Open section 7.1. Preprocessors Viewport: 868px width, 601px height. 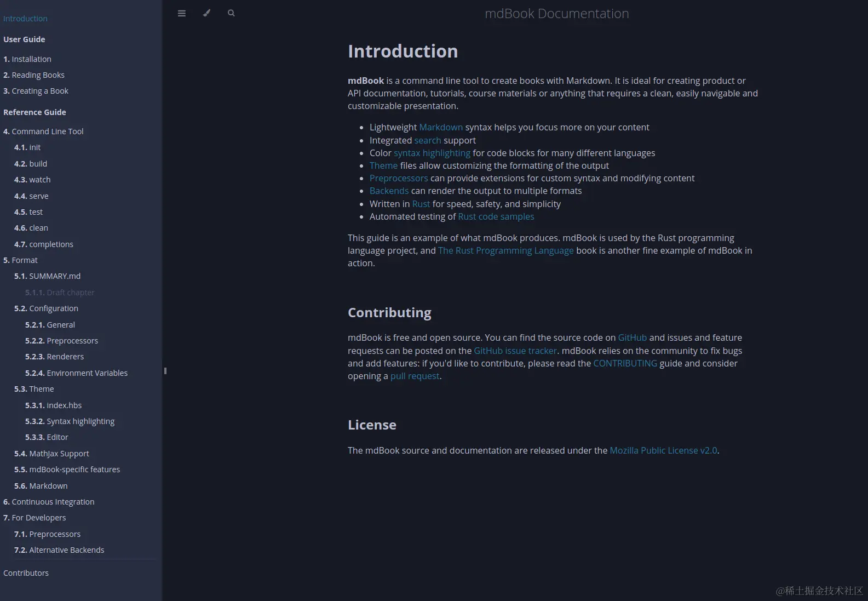click(x=47, y=534)
